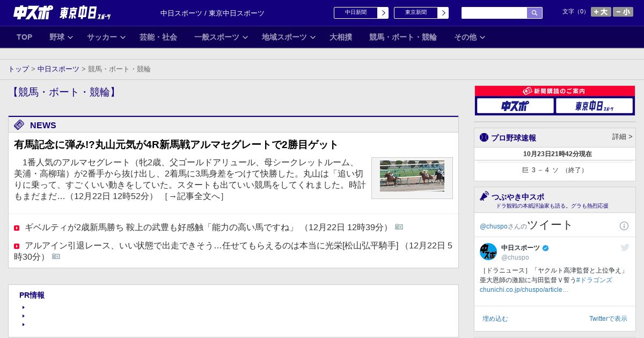Click the verified badge next to 中日スポーツ
Viewport: 644px width, 338px height.
point(546,248)
